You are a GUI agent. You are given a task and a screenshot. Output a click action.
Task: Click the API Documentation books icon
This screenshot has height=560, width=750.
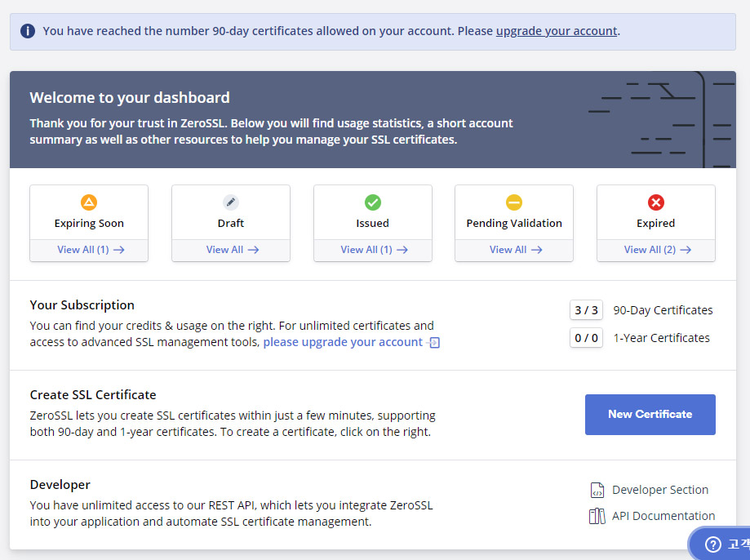597,516
